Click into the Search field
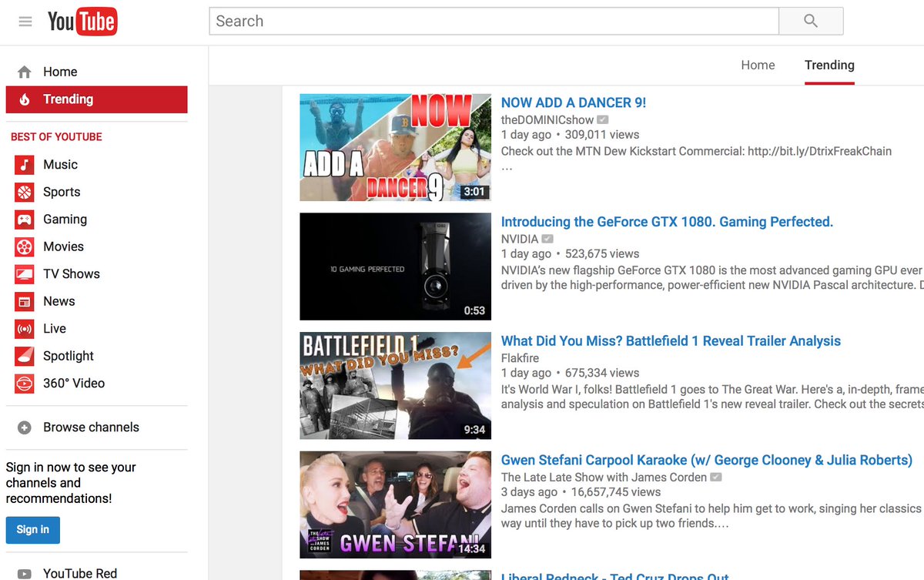The width and height of the screenshot is (924, 580). point(494,21)
